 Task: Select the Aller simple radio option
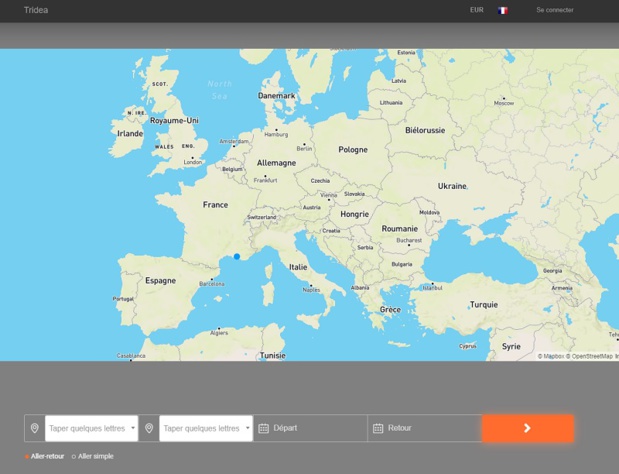(x=74, y=456)
